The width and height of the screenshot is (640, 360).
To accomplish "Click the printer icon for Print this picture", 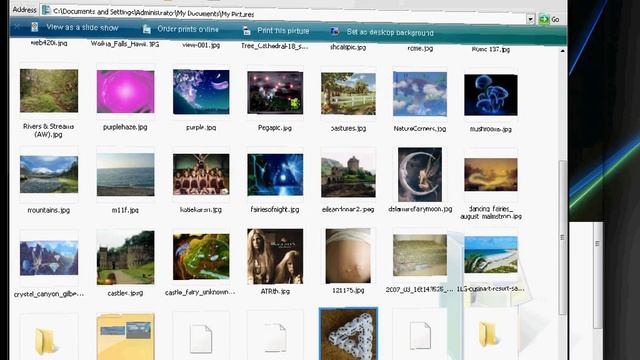I will coord(247,31).
